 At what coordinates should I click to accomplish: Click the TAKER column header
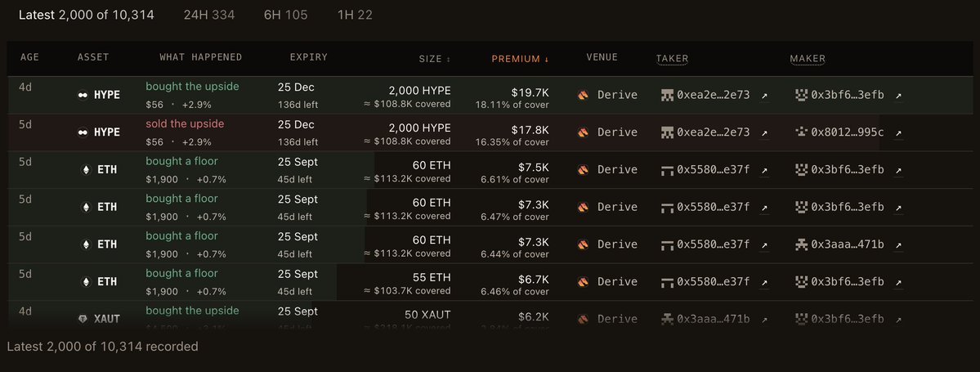[x=672, y=59]
